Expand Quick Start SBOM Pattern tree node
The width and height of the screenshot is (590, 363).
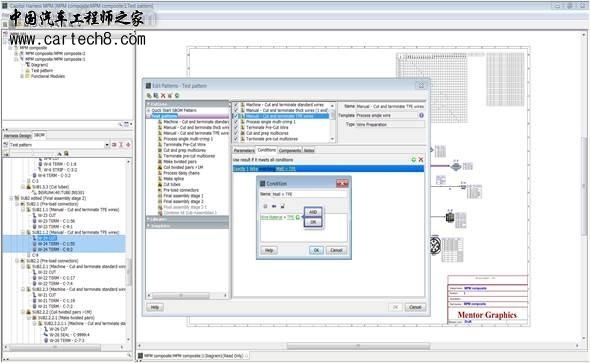pos(149,110)
